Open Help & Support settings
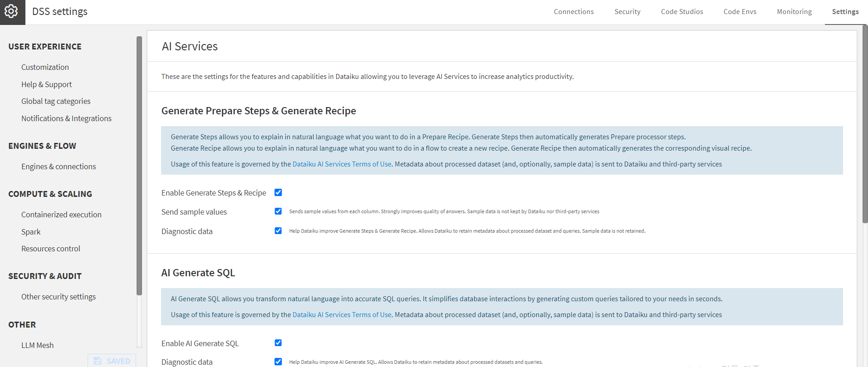 point(46,84)
